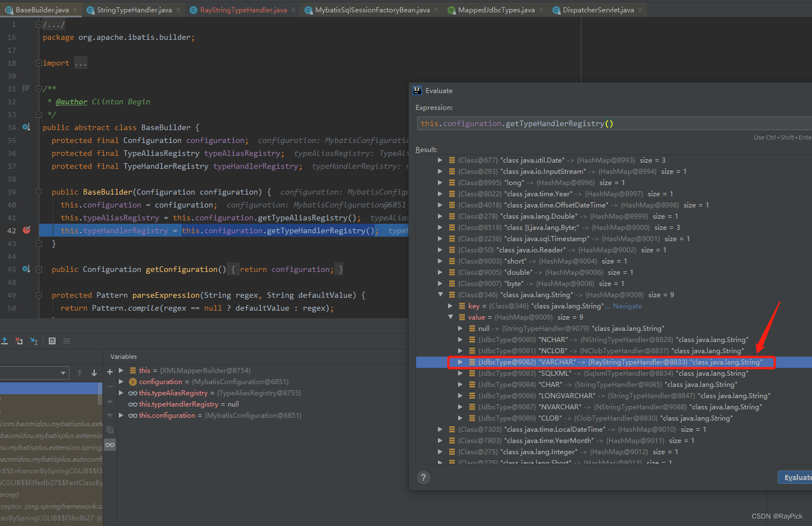The height and width of the screenshot is (526, 812).
Task: Close the DispatcherServlet.java tab
Action: coord(640,10)
